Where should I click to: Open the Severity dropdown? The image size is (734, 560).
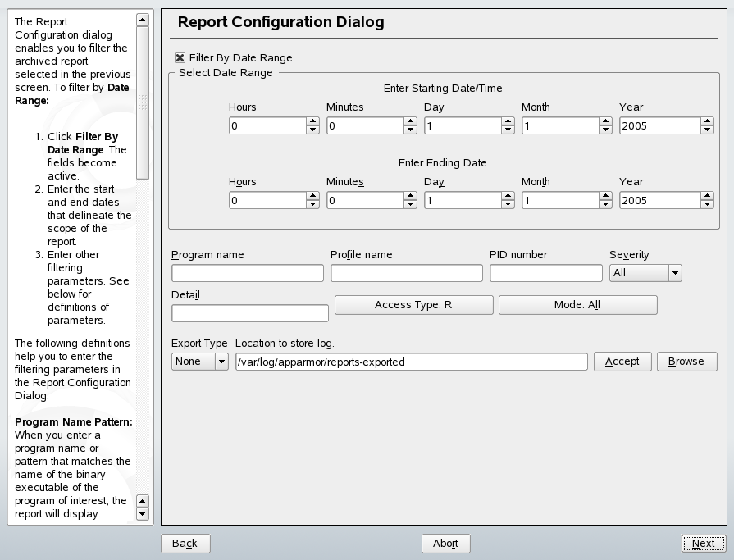click(x=672, y=272)
